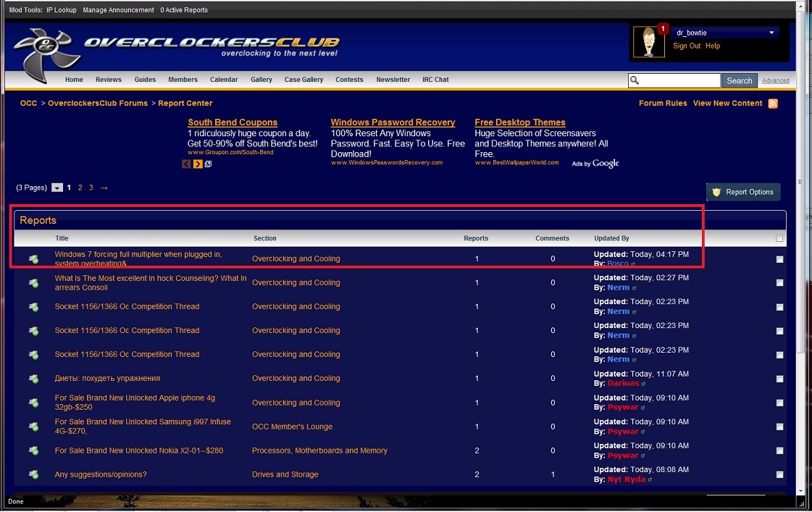Click the next page arrow in pagination
812x512 pixels.
(x=104, y=188)
